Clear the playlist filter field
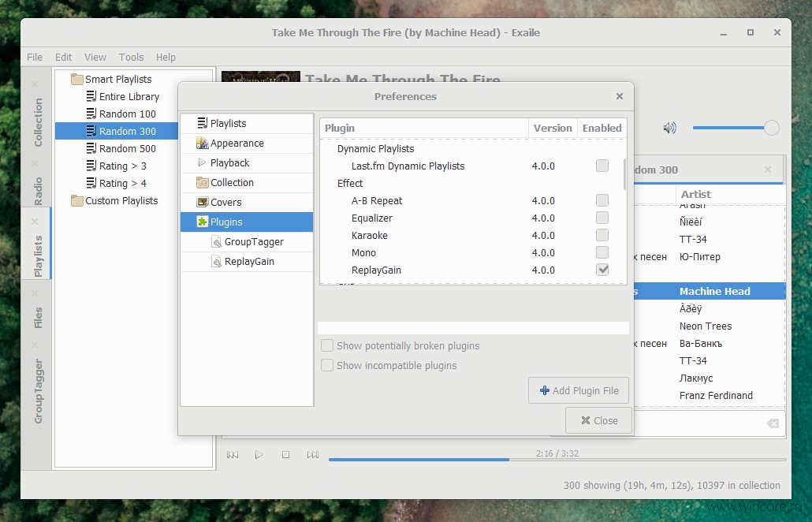 tap(773, 423)
